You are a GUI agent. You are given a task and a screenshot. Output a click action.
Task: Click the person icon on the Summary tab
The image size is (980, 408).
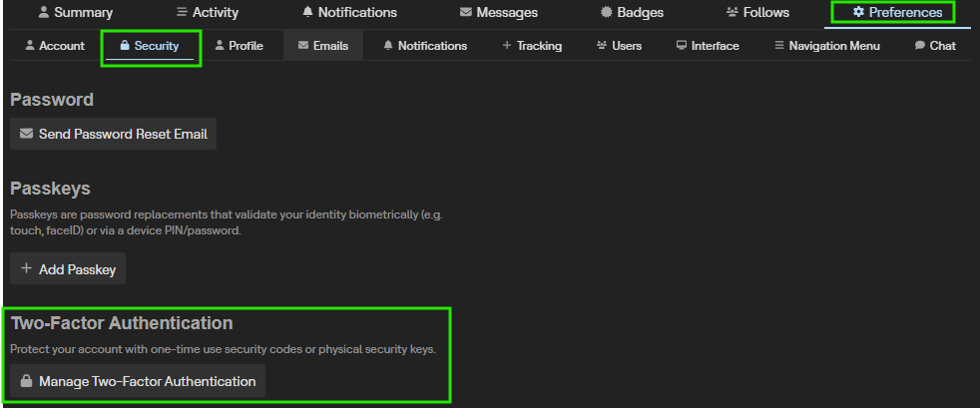pyautogui.click(x=43, y=13)
